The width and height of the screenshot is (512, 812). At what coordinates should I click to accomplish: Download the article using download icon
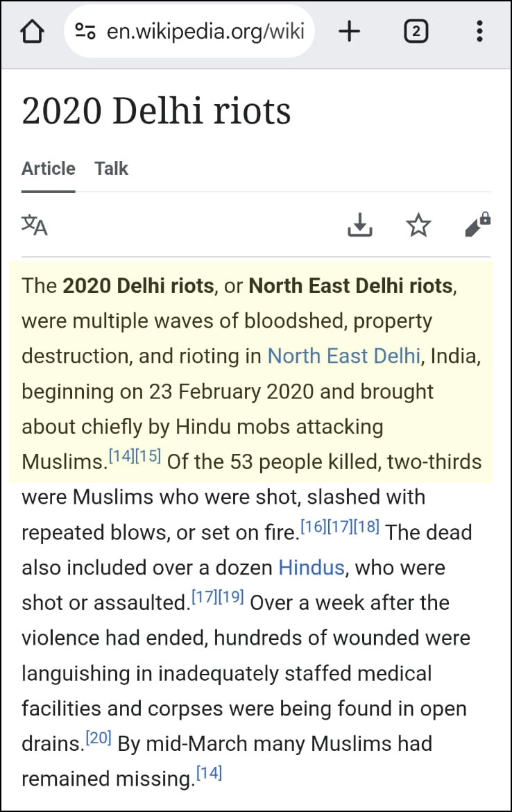click(x=360, y=225)
